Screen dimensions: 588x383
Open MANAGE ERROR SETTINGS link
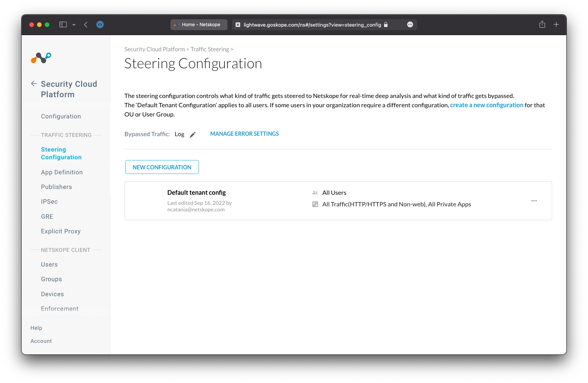tap(244, 134)
